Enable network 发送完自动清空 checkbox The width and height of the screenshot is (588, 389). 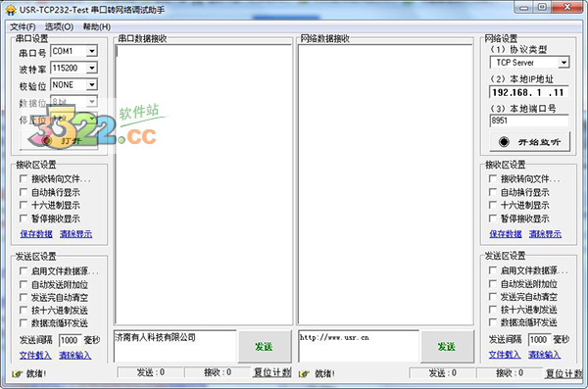[493, 297]
